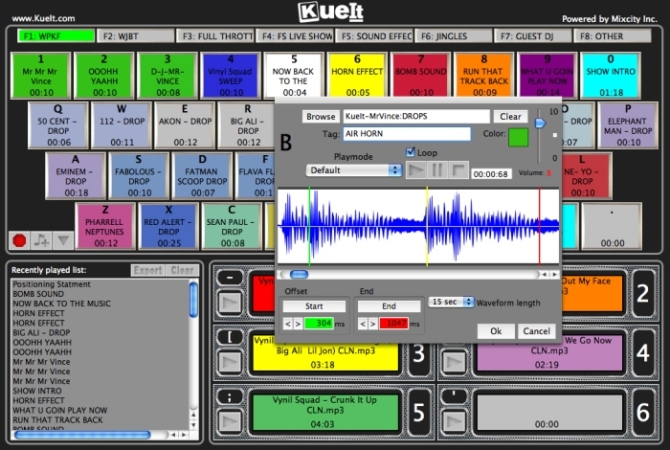Select NOW BACK TO THE MUSIC in list

click(x=62, y=303)
